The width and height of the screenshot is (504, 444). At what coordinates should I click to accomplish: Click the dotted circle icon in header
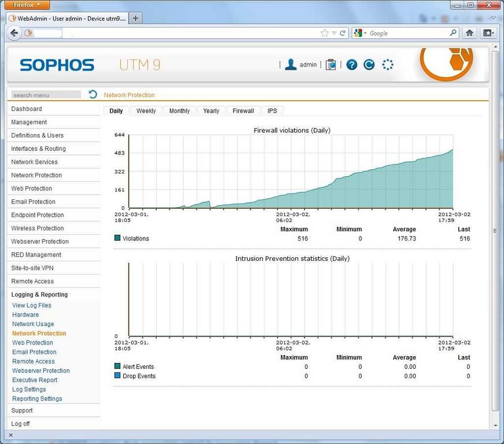pyautogui.click(x=388, y=65)
